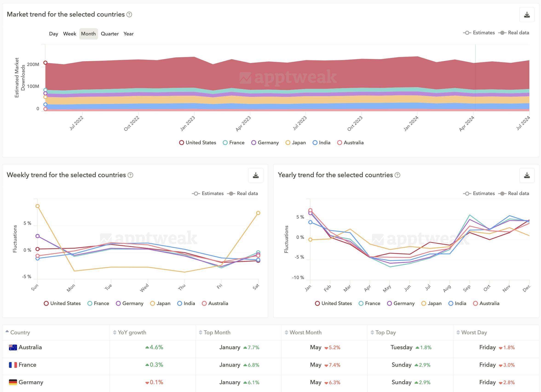Sort table by YoY growth column
The image size is (541, 392).
[x=132, y=332]
